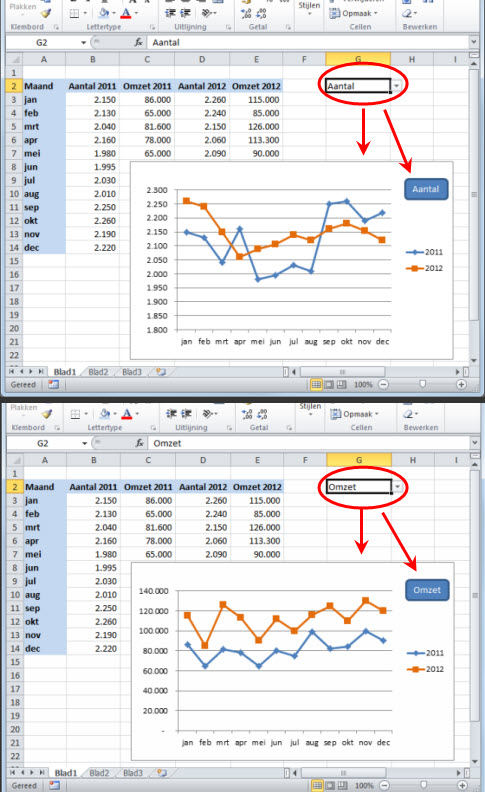Screen dimensions: 485x792
Task: Click eraser Clear icon in bottom window
Action: tap(408, 414)
